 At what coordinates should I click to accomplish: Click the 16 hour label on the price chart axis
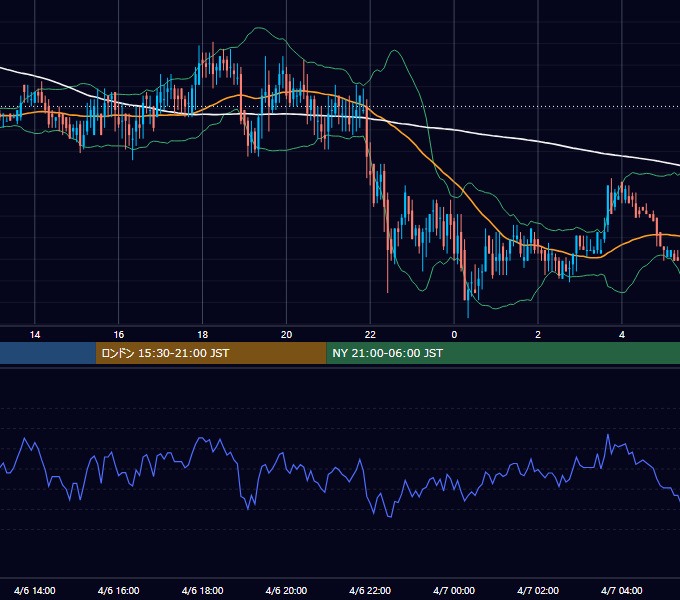(118, 335)
